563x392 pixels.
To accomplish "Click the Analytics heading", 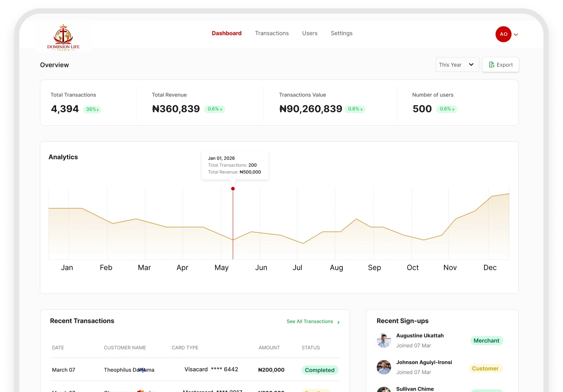I will click(63, 157).
